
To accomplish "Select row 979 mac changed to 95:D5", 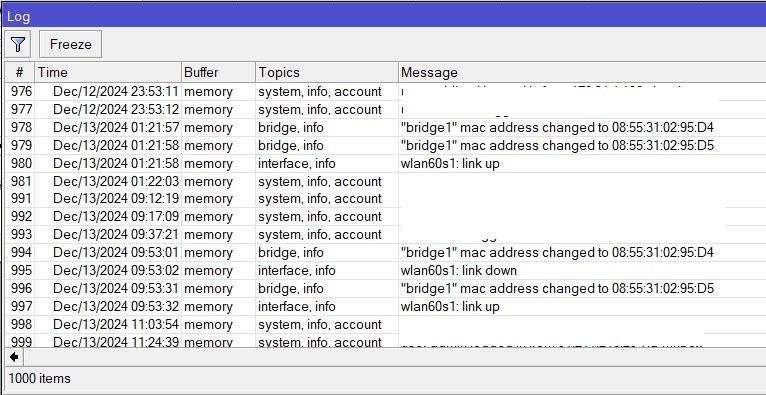I will click(385, 146).
